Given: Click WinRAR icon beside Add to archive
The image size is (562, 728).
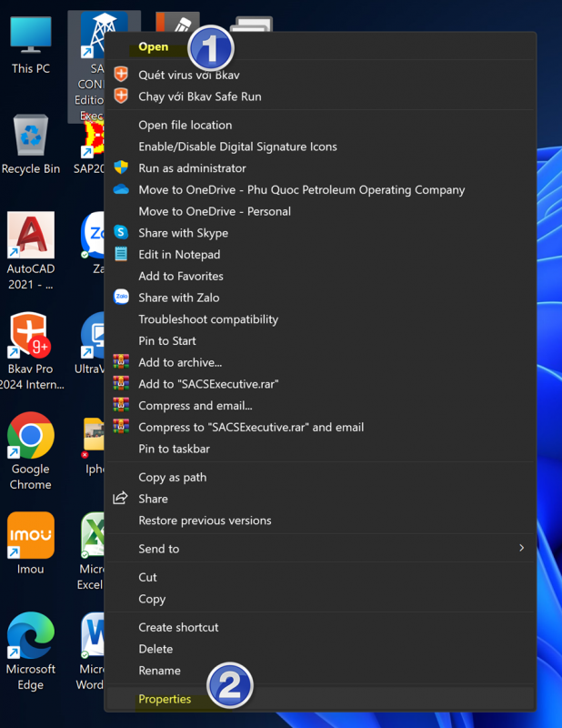Looking at the screenshot, I should coord(121,361).
